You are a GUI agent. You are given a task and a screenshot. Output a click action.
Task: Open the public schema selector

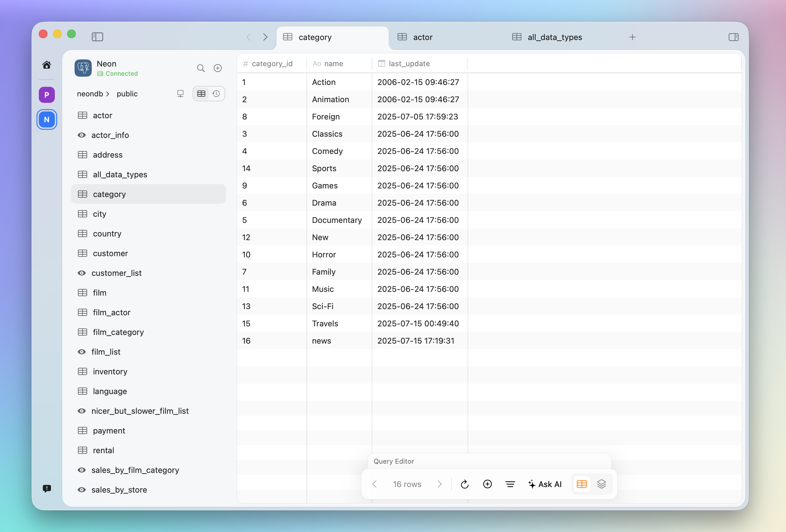pyautogui.click(x=127, y=94)
